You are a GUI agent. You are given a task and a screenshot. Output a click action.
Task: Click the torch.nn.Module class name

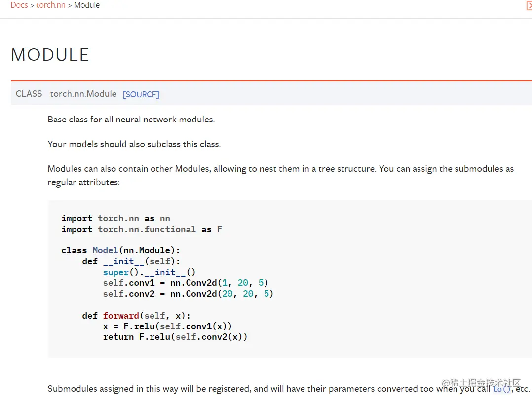pyautogui.click(x=83, y=94)
